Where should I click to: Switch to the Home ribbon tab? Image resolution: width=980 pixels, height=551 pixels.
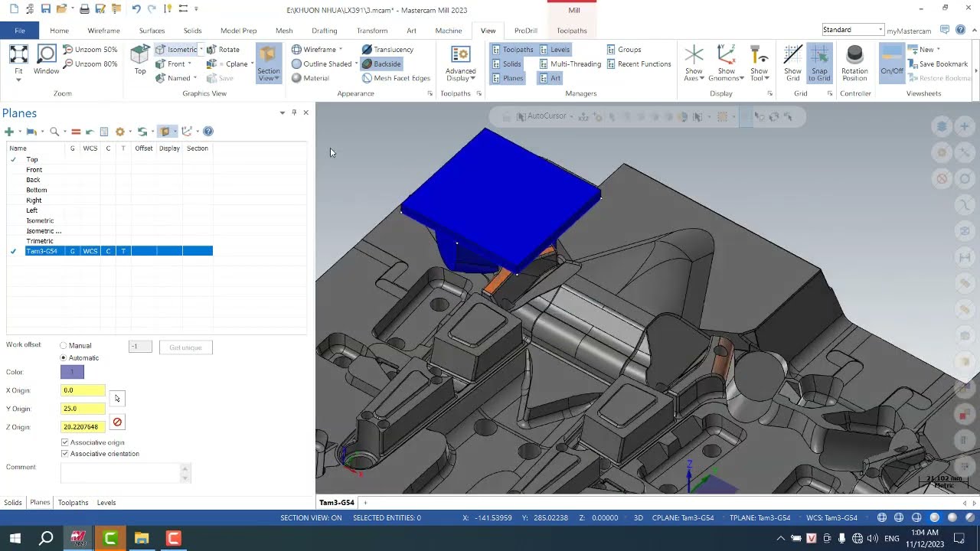coord(59,31)
